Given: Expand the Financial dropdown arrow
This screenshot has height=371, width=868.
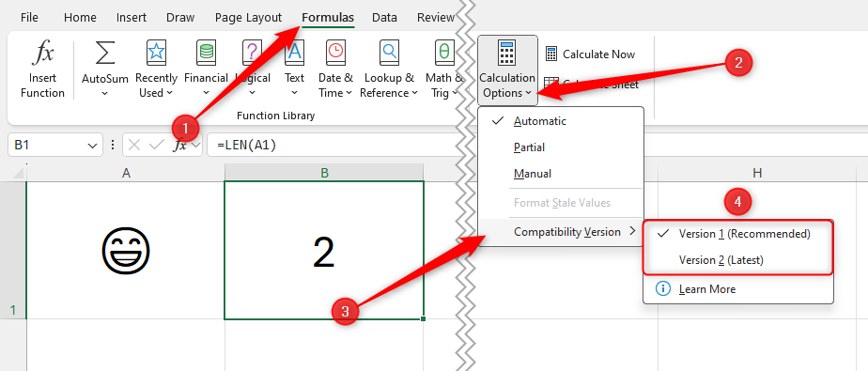Looking at the screenshot, I should tap(206, 94).
